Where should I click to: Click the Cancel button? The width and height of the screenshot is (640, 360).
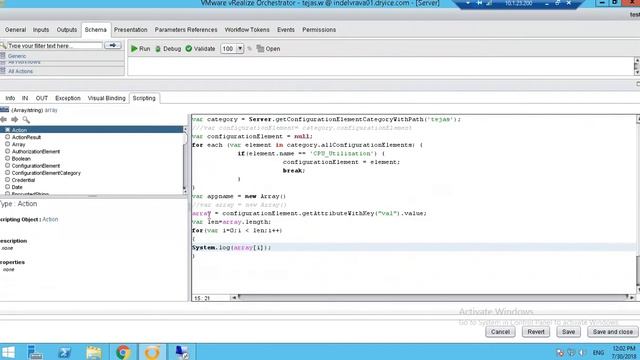click(500, 332)
